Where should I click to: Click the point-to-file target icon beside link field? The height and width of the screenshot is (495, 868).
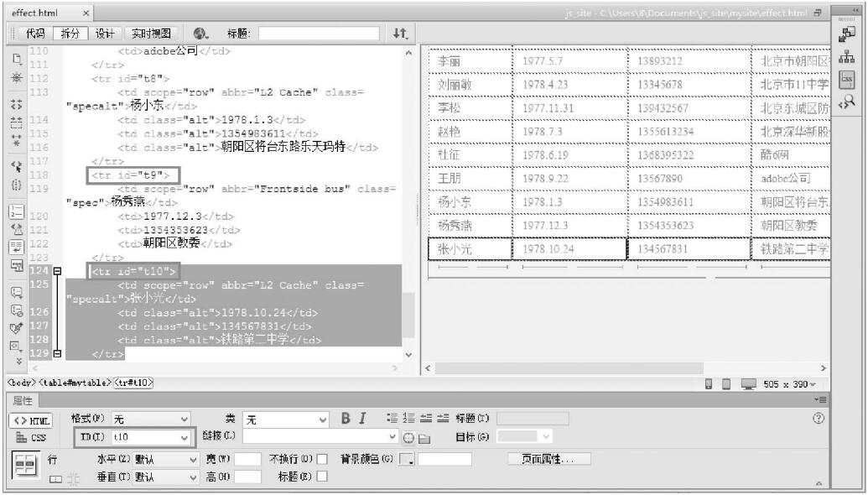(x=409, y=437)
